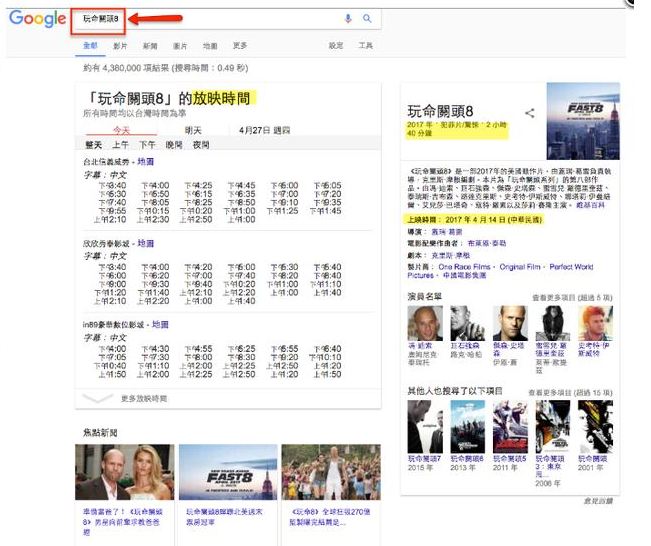Click the 巨石強森 cast photo
Image resolution: width=651 pixels, height=546 pixels.
point(467,323)
